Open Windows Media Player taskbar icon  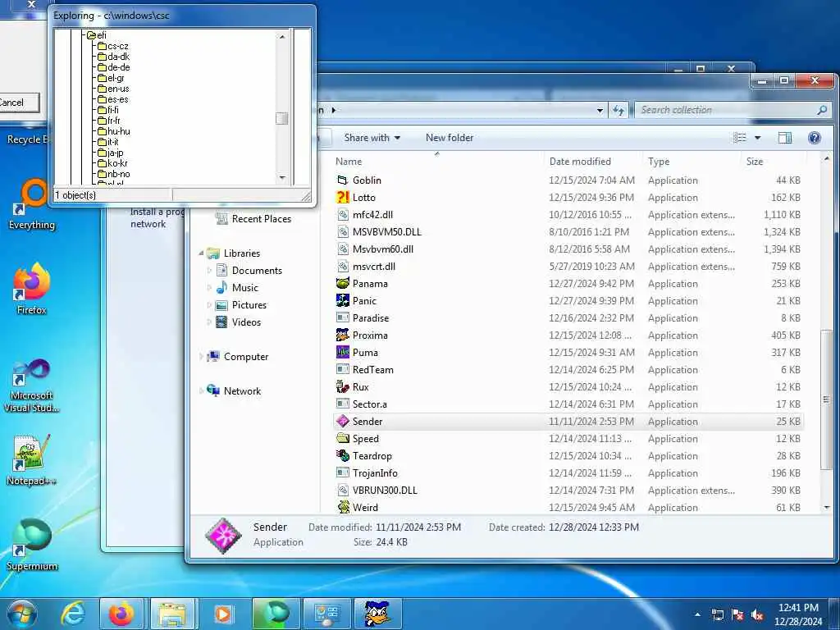pos(223,614)
